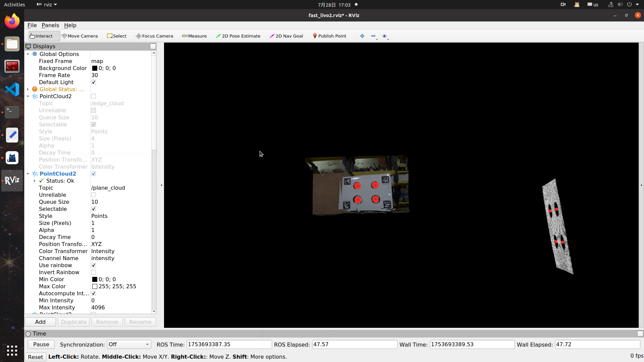Activate the Focus Camera tool
This screenshot has width=644, height=362.
click(154, 36)
